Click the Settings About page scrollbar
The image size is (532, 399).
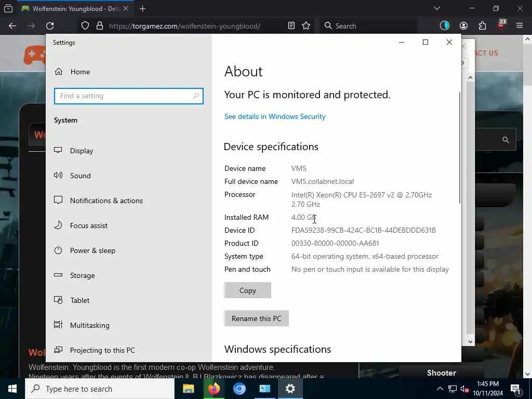460,148
